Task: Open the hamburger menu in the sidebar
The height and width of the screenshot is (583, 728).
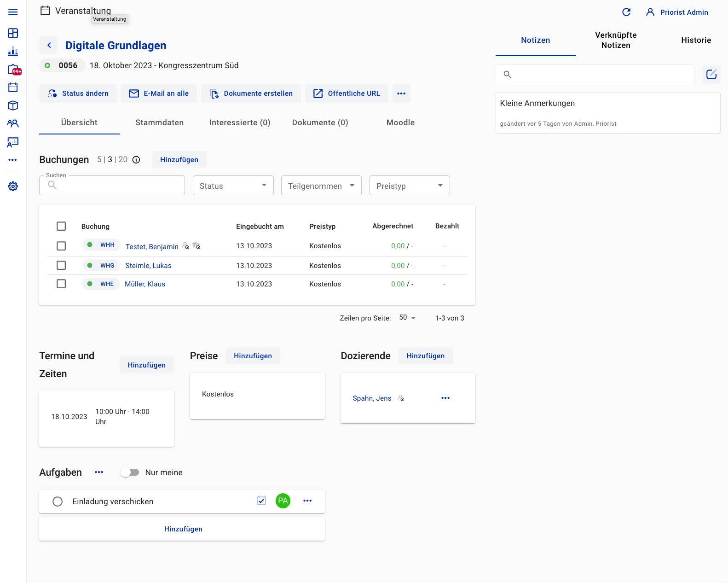Action: 13,12
